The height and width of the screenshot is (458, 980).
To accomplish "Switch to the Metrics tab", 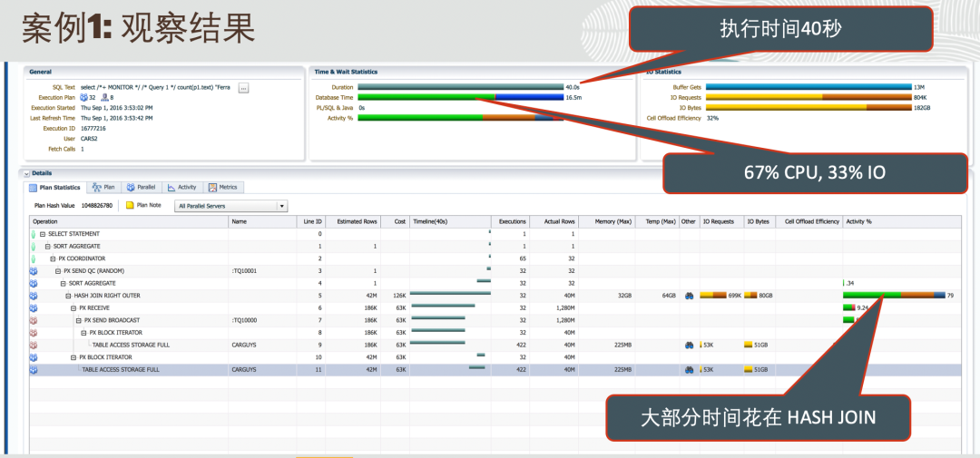I will click(x=223, y=188).
